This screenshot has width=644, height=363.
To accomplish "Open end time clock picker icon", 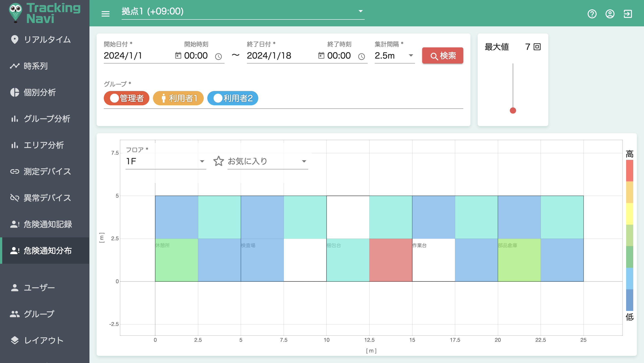I will [x=361, y=57].
